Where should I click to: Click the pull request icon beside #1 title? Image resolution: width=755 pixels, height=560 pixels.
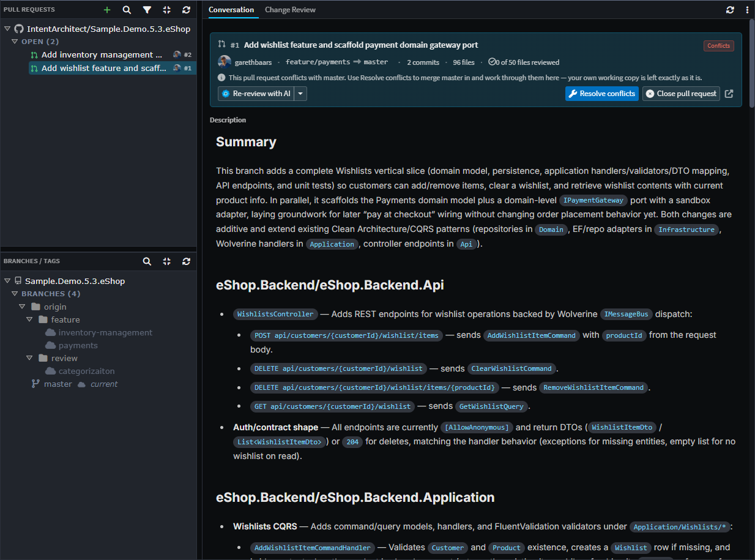point(221,45)
